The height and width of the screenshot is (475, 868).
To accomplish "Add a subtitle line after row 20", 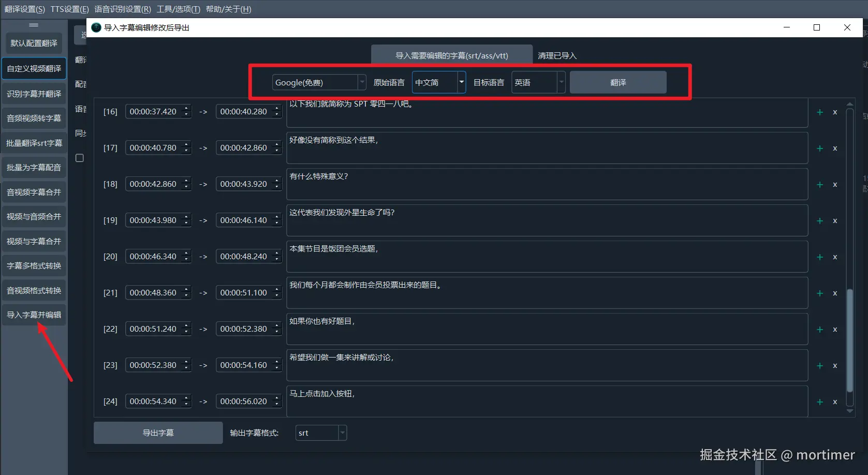I will pyautogui.click(x=819, y=257).
